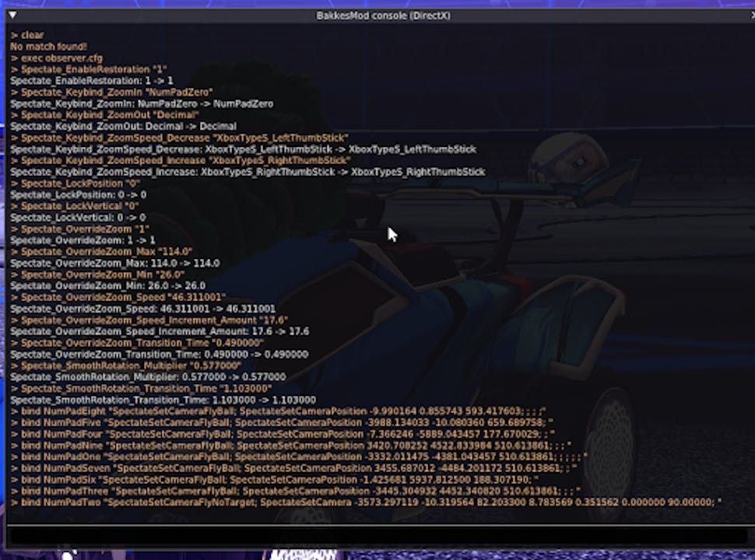The image size is (755, 560).
Task: Collapse the BakkesMod console window triangle
Action: point(12,16)
